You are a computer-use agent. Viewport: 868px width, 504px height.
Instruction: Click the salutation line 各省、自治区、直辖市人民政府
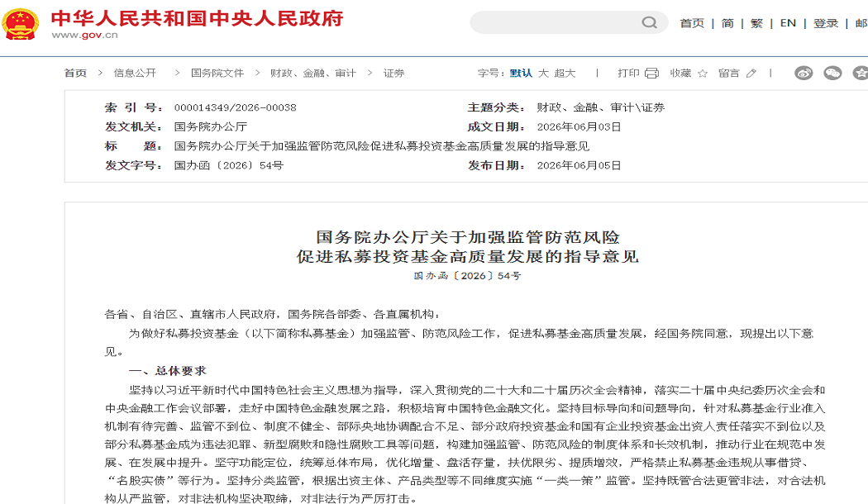[190, 314]
